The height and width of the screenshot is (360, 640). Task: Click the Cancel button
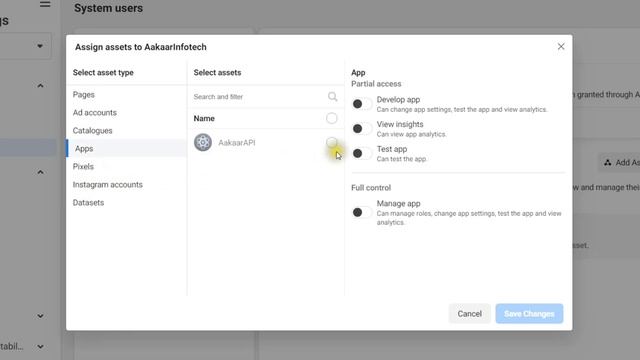(469, 313)
